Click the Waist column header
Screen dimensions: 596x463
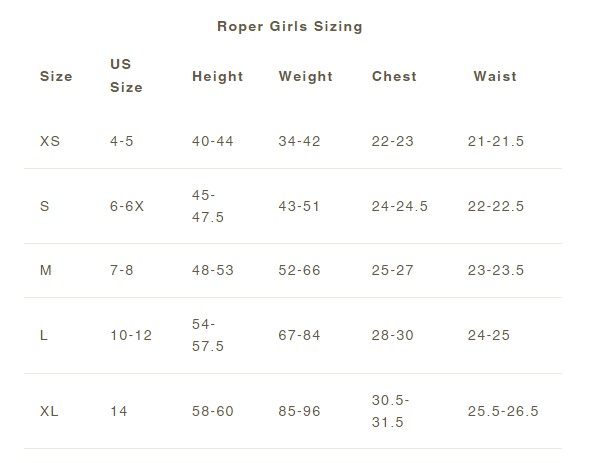[x=495, y=76]
